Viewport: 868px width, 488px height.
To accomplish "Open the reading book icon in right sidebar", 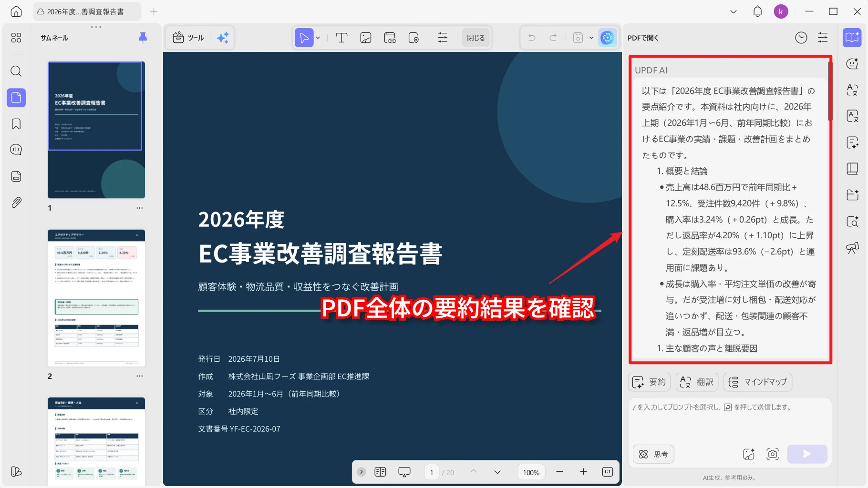I will pyautogui.click(x=852, y=169).
